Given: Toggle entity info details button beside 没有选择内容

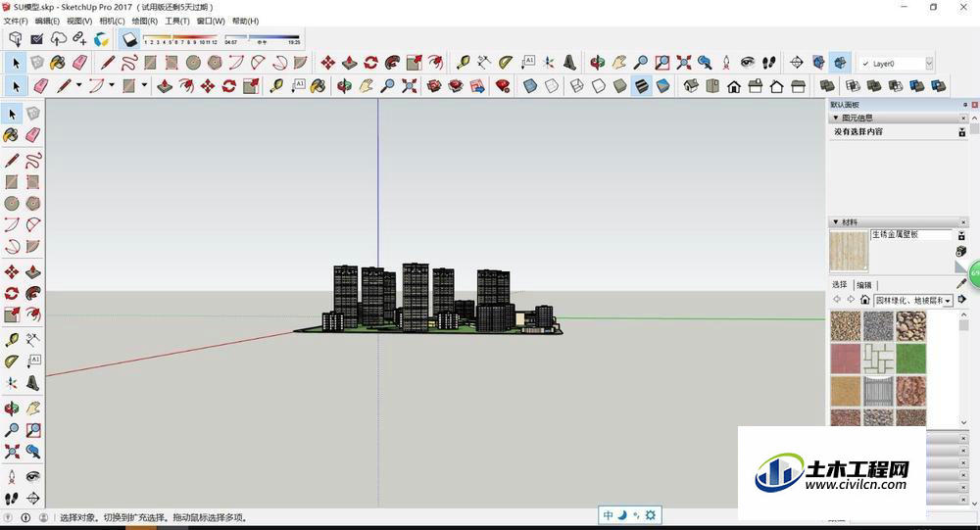Looking at the screenshot, I should click(x=962, y=132).
